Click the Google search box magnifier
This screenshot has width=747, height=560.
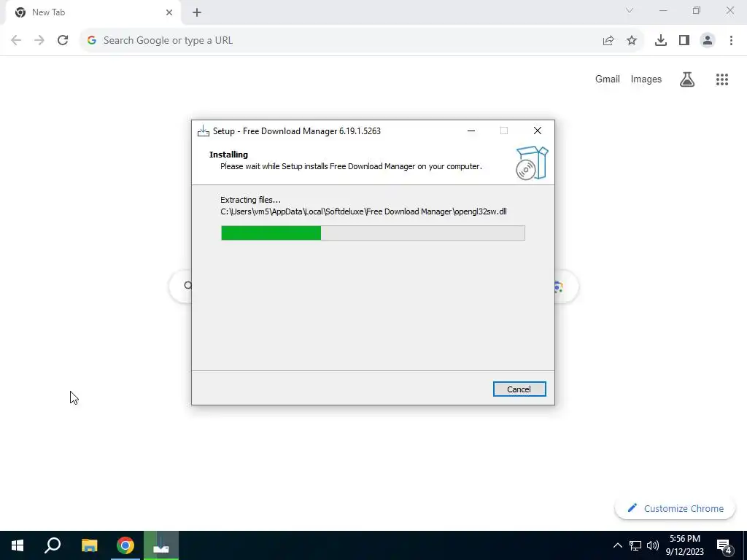187,286
